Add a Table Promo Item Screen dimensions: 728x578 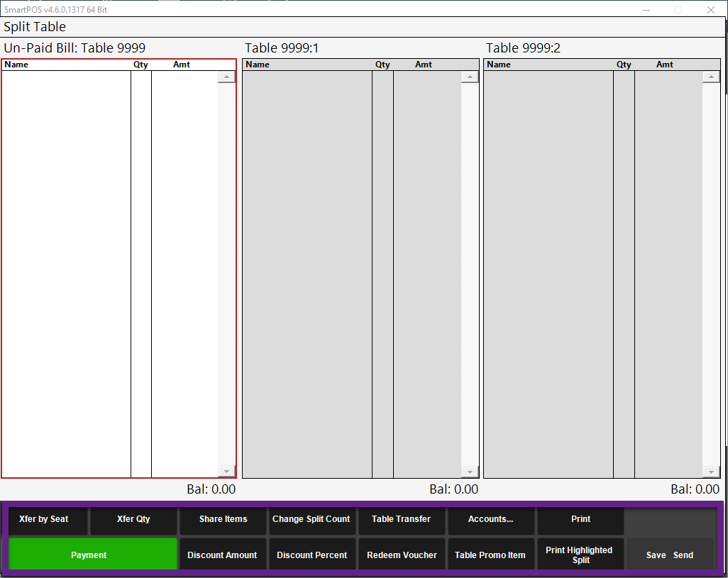click(490, 555)
